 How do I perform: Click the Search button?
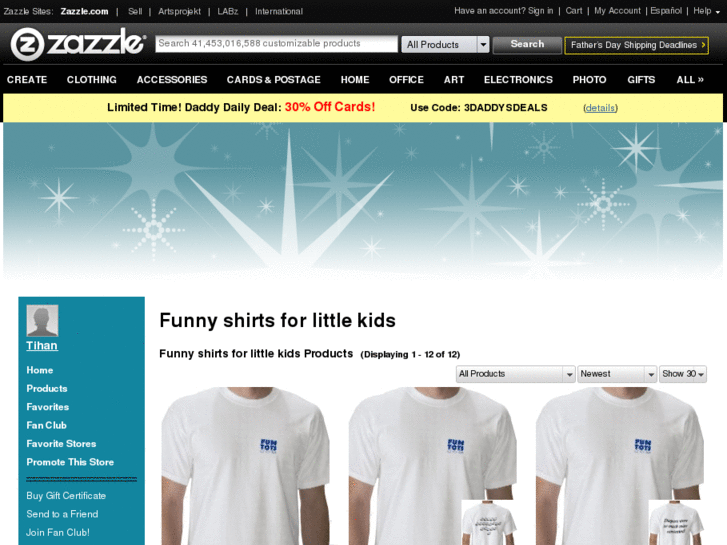pos(527,45)
